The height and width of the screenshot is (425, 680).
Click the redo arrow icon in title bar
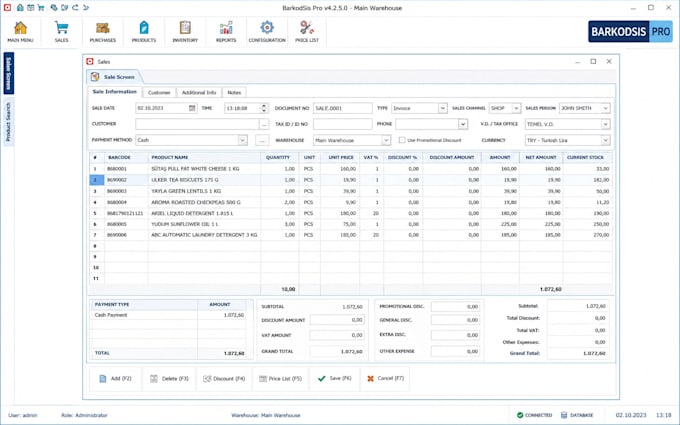[x=75, y=8]
